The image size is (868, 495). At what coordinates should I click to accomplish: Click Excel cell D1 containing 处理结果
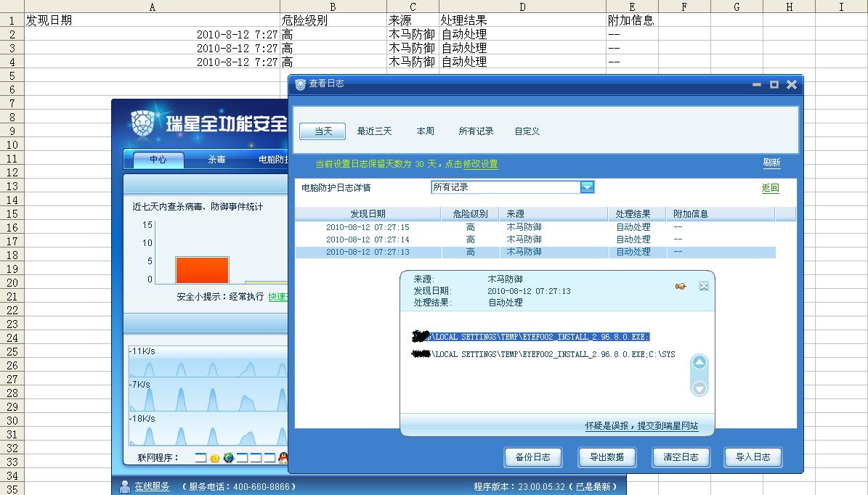pyautogui.click(x=522, y=20)
